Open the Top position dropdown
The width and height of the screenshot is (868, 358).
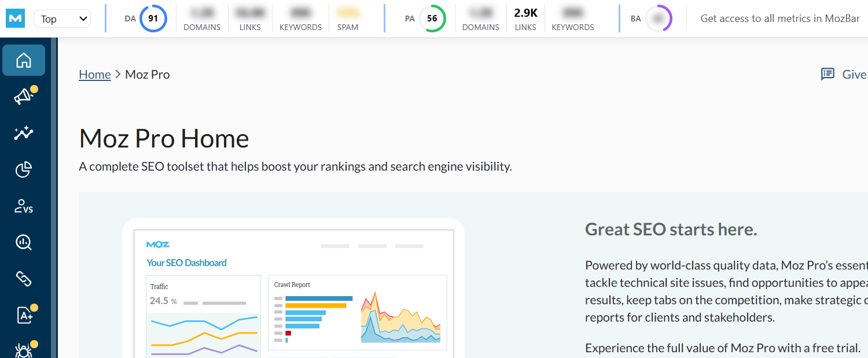[x=62, y=19]
